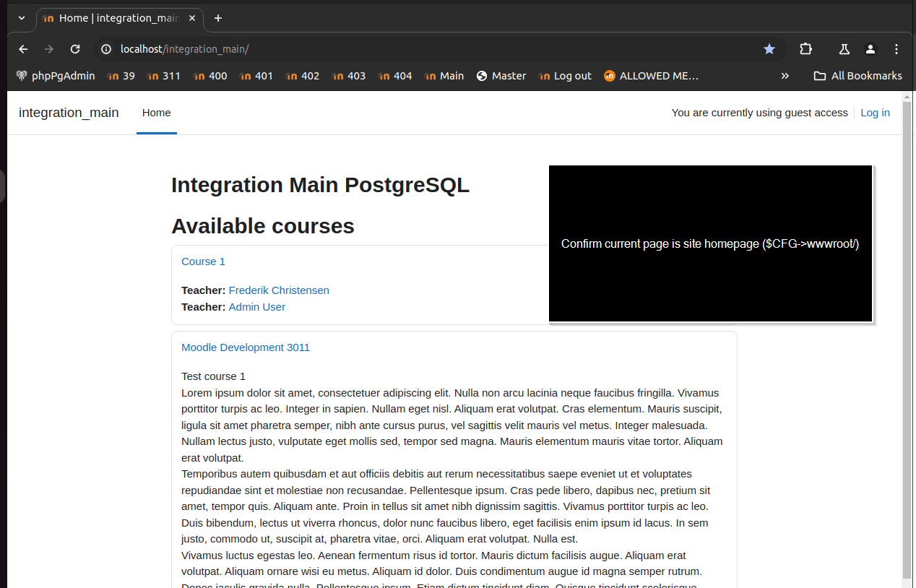Open a new browser tab
This screenshot has width=916, height=588.
pyautogui.click(x=218, y=18)
